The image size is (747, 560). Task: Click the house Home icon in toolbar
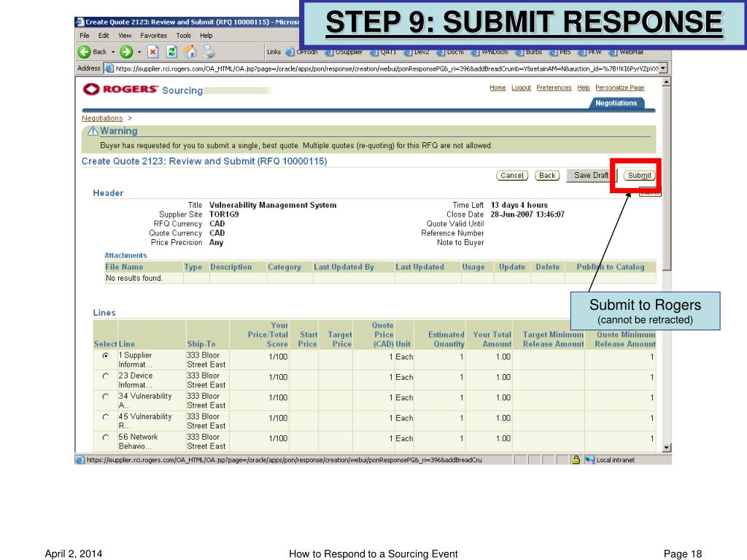pyautogui.click(x=190, y=52)
